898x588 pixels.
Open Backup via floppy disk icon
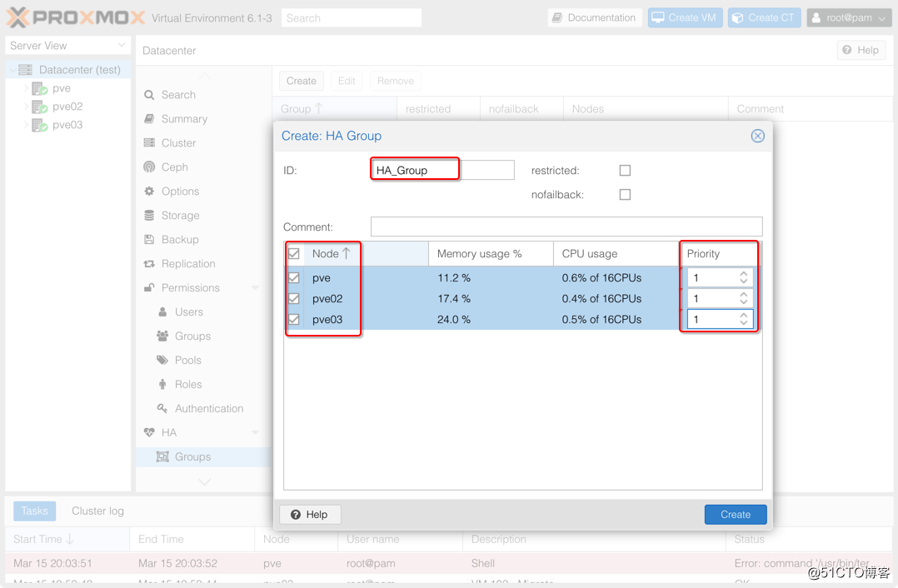click(149, 239)
